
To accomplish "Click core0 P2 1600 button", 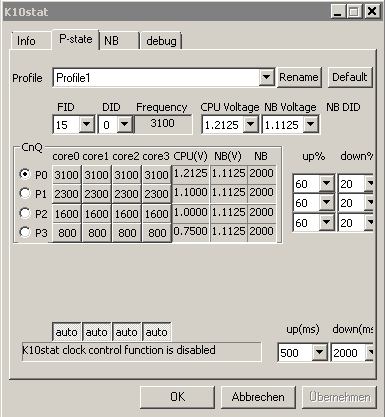I will tap(67, 214).
